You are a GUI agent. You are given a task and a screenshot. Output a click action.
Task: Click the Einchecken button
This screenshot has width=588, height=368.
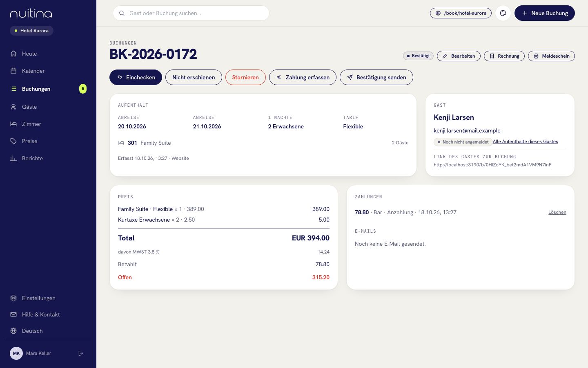[x=136, y=77]
